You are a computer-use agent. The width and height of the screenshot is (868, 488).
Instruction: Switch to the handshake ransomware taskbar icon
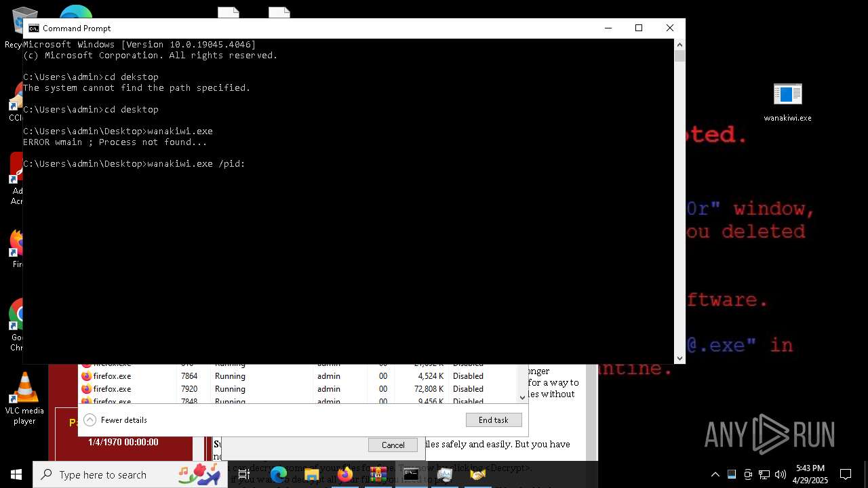477,474
